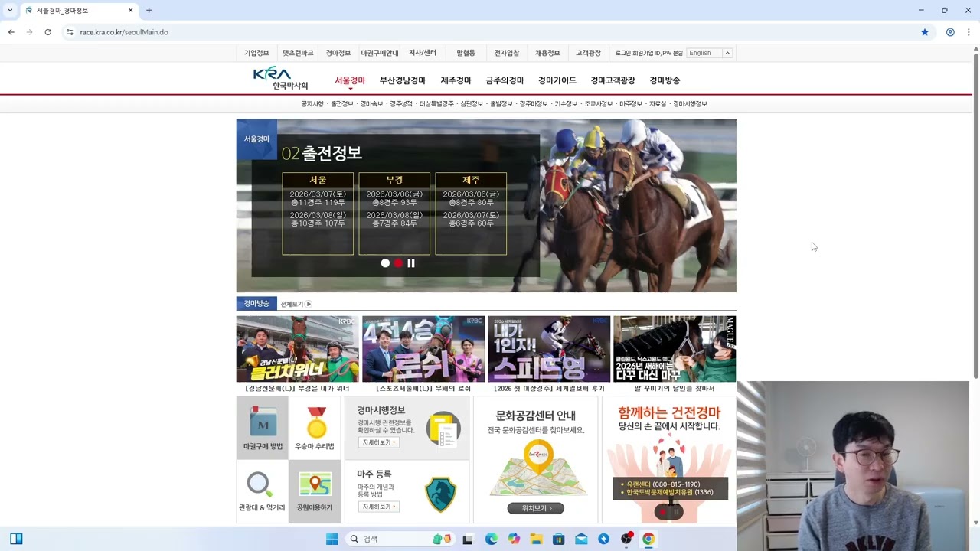This screenshot has height=551, width=980.
Task: Open 마권구매안내 top link
Action: [380, 53]
